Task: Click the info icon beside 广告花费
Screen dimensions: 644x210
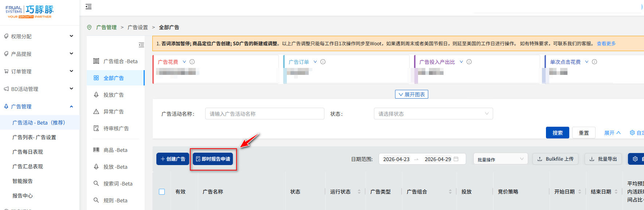Action: pyautogui.click(x=192, y=62)
